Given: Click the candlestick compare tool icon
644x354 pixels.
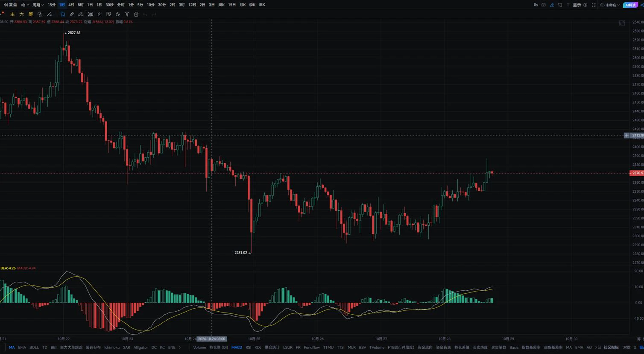Looking at the screenshot, I should [90, 14].
